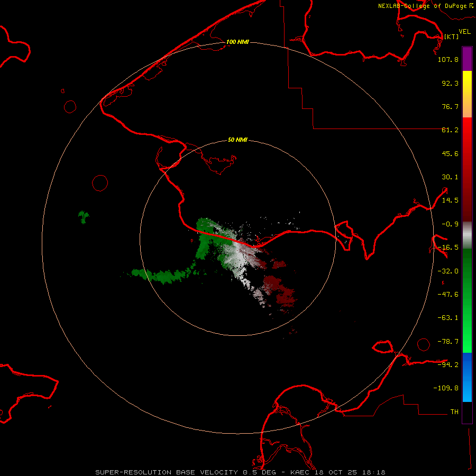Click the TH label on the scale
Screen dimensions: 476x476
tap(454, 411)
